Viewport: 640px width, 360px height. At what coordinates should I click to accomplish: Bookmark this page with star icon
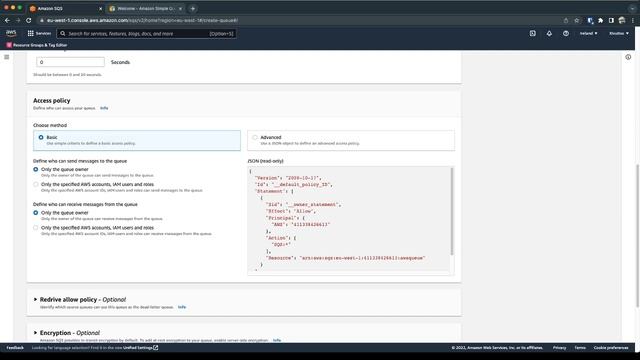click(x=576, y=20)
